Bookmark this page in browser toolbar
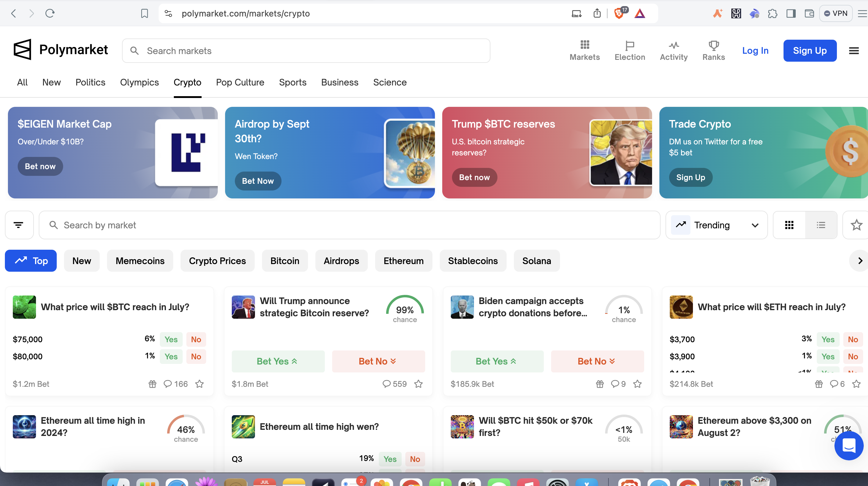The image size is (868, 486). (144, 13)
